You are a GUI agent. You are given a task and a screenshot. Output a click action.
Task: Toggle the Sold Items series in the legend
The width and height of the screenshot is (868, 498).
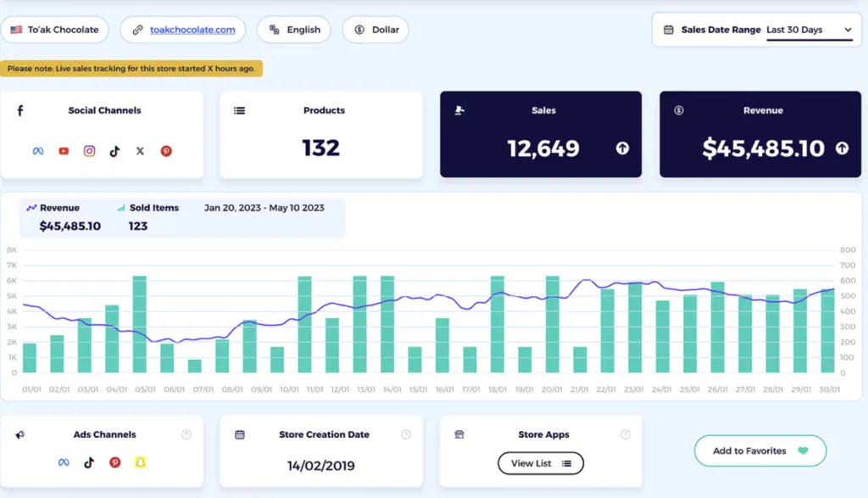tap(154, 207)
